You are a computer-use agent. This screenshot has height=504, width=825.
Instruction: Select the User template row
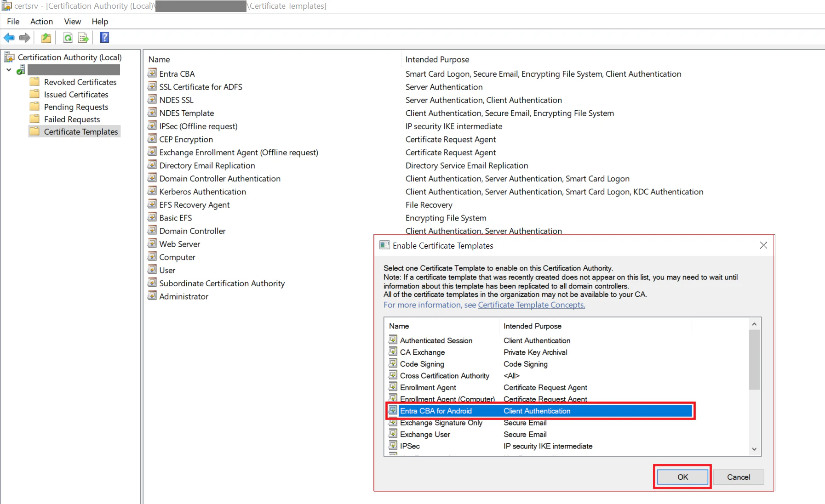tap(167, 270)
